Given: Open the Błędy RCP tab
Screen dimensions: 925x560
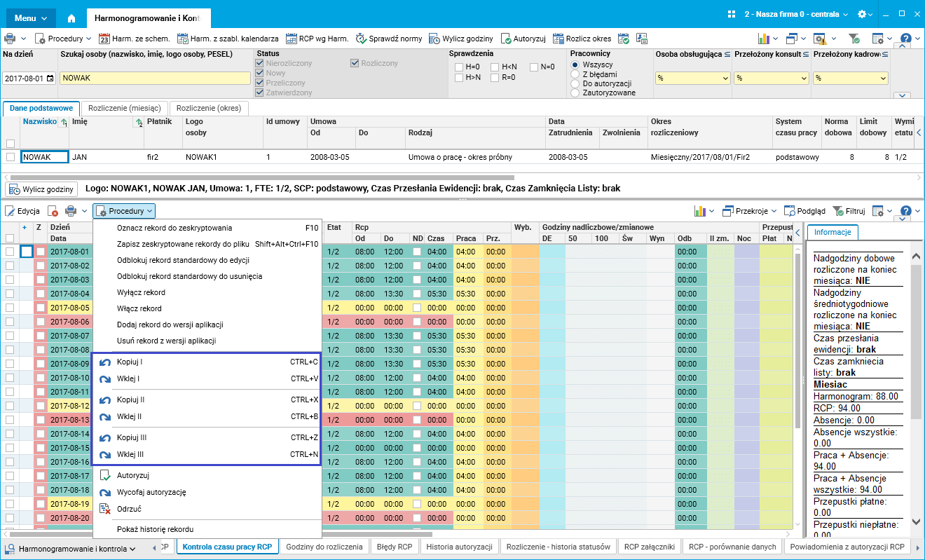Looking at the screenshot, I should (x=394, y=547).
